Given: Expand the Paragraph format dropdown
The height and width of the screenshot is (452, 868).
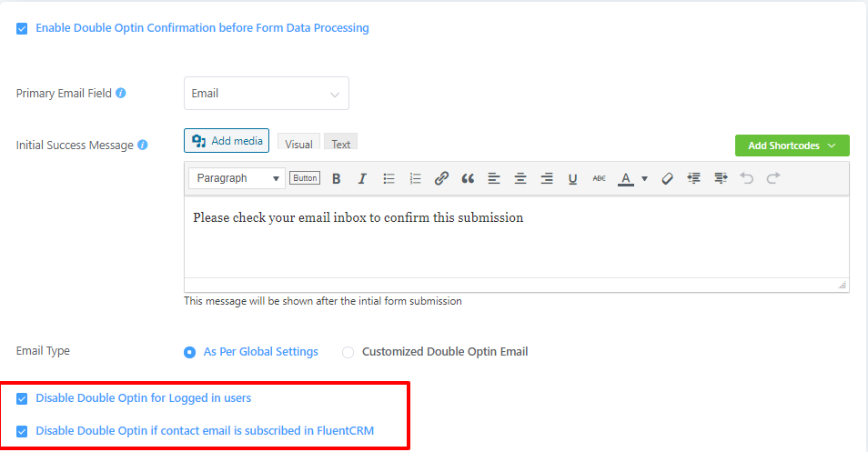Looking at the screenshot, I should [237, 178].
